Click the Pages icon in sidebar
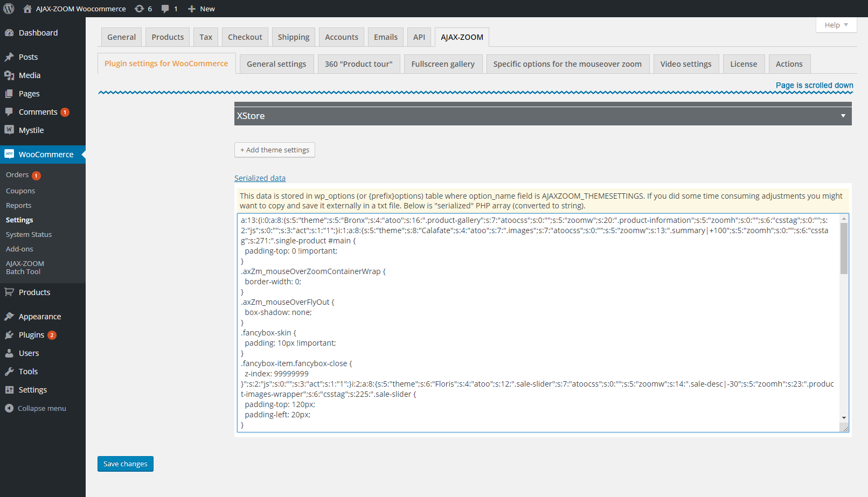This screenshot has width=868, height=497. pyautogui.click(x=9, y=94)
